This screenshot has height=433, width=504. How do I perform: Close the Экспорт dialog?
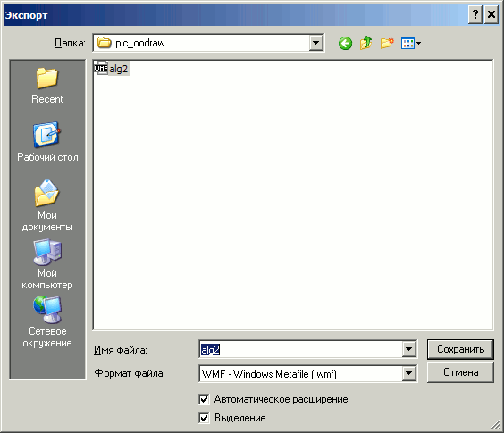tap(491, 15)
